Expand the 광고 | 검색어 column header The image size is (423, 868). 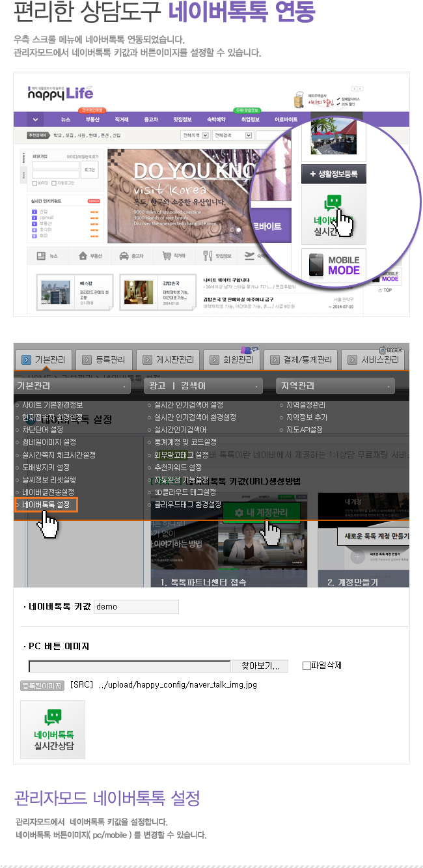coord(204,386)
